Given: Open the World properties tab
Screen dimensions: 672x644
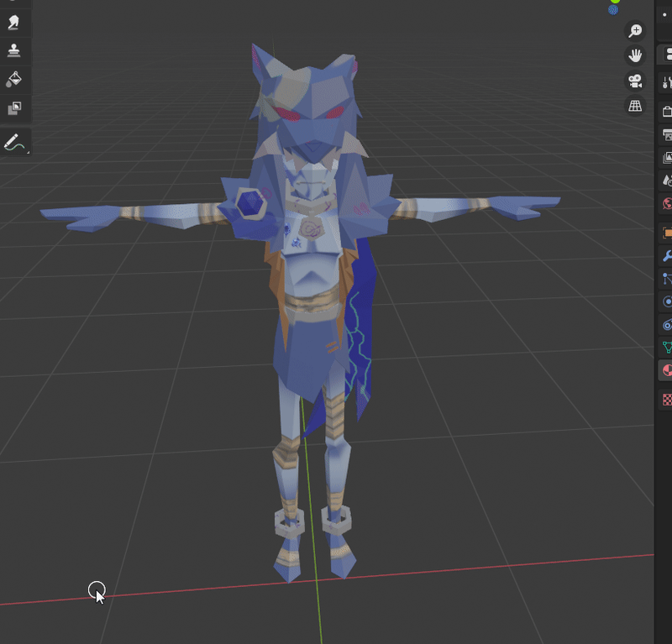Looking at the screenshot, I should coord(666,203).
